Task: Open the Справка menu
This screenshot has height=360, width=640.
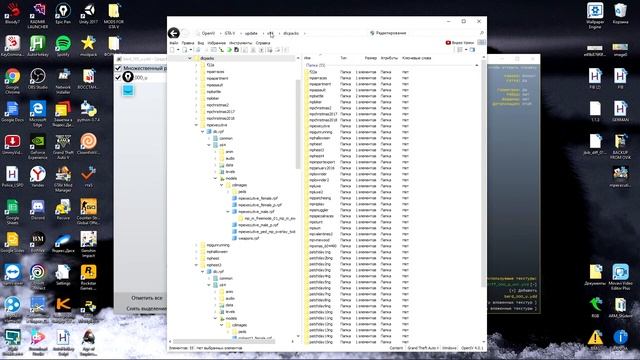Action: click(x=263, y=43)
